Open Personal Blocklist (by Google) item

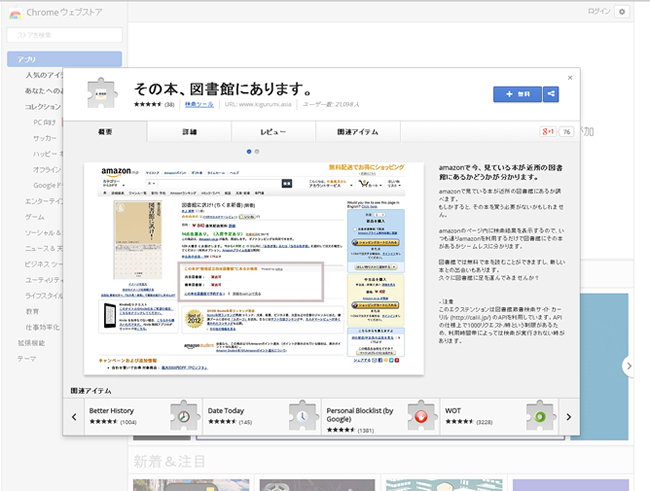380,417
